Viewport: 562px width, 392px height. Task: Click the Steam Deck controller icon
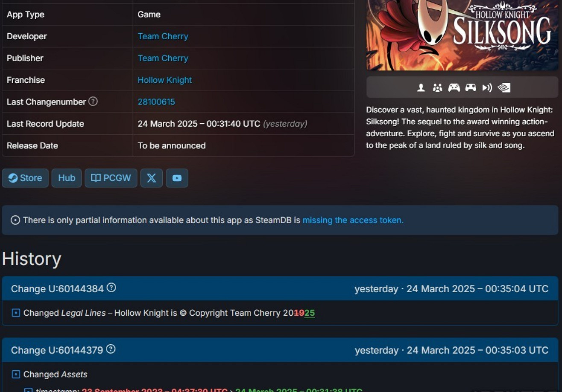471,88
